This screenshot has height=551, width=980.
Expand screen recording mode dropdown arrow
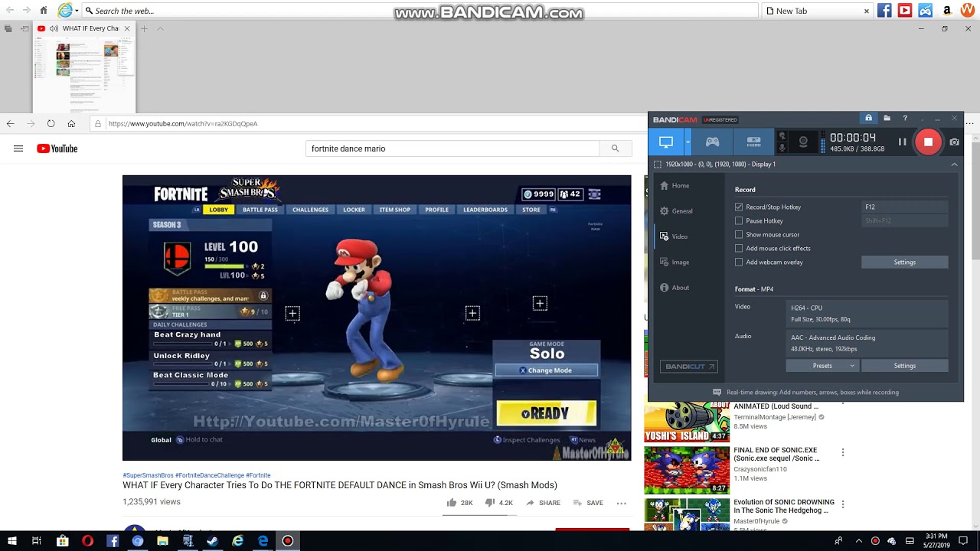pos(688,142)
